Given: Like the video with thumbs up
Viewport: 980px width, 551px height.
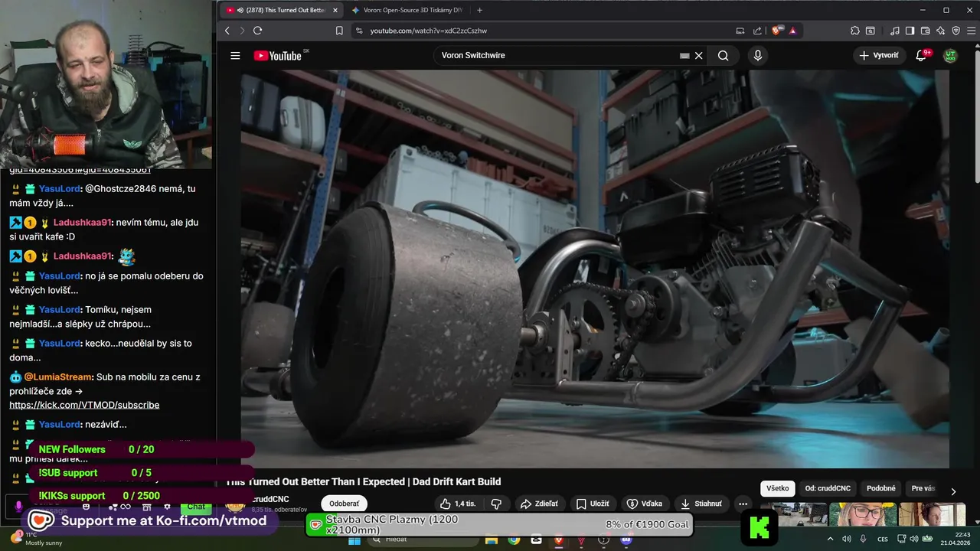Looking at the screenshot, I should [459, 504].
